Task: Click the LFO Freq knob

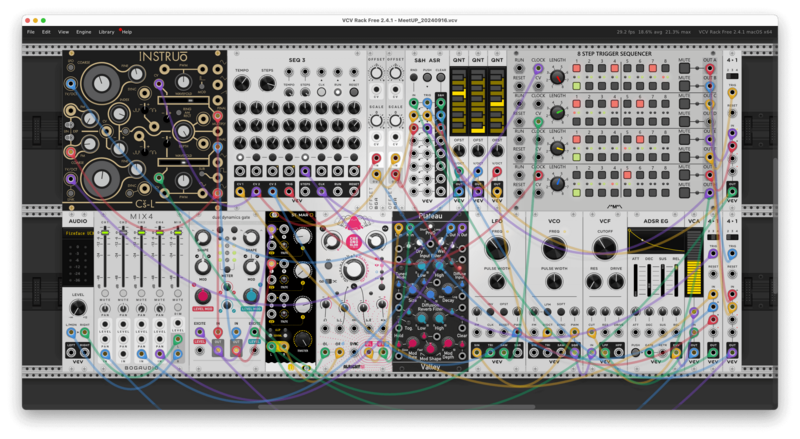Action: [497, 248]
